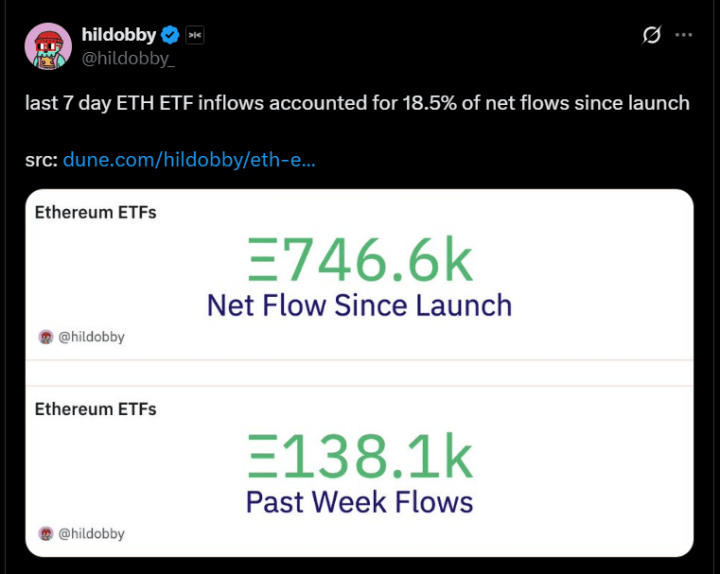
Task: Click @hildobby credit in the top card
Action: coord(91,337)
